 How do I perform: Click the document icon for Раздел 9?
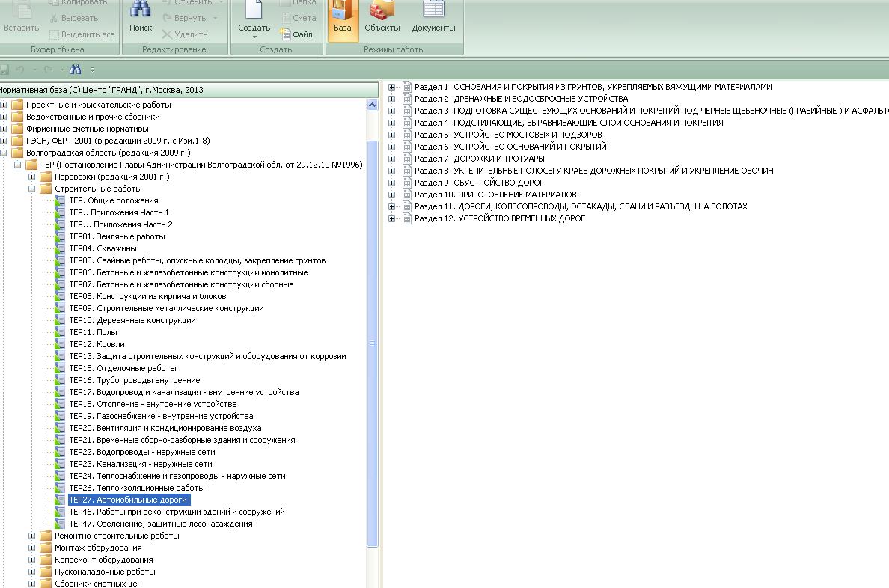pyautogui.click(x=407, y=183)
